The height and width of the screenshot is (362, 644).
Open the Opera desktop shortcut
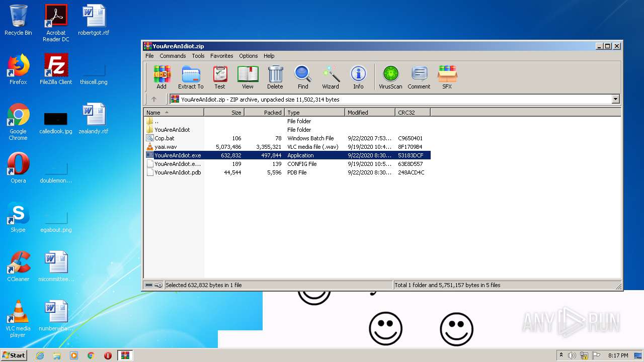click(x=18, y=168)
